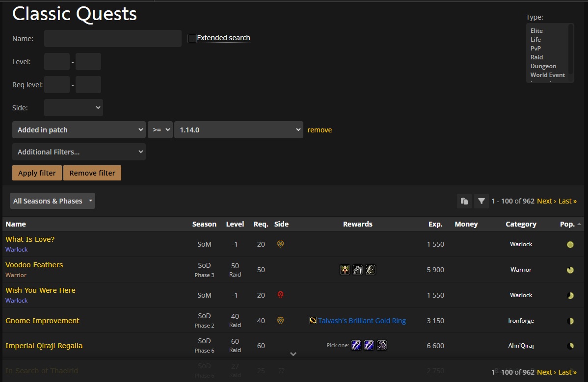
Task: Click second reward icon for Voodoo Feathers
Action: click(x=358, y=270)
